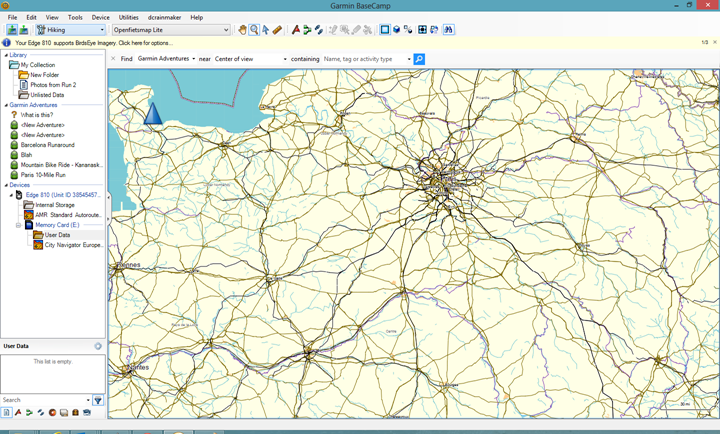Close the Find bar with the X
Image resolution: width=720 pixels, height=434 pixels.
113,59
